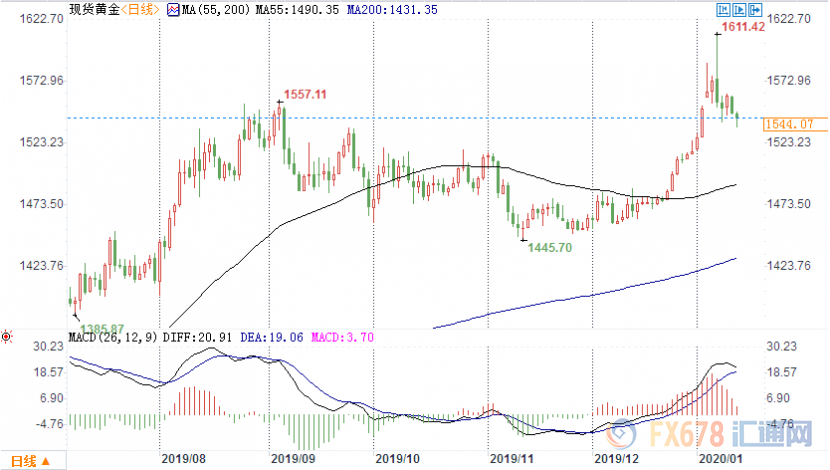Click the 2019/12 date axis label
Image resolution: width=830 pixels, height=470 pixels.
616,459
